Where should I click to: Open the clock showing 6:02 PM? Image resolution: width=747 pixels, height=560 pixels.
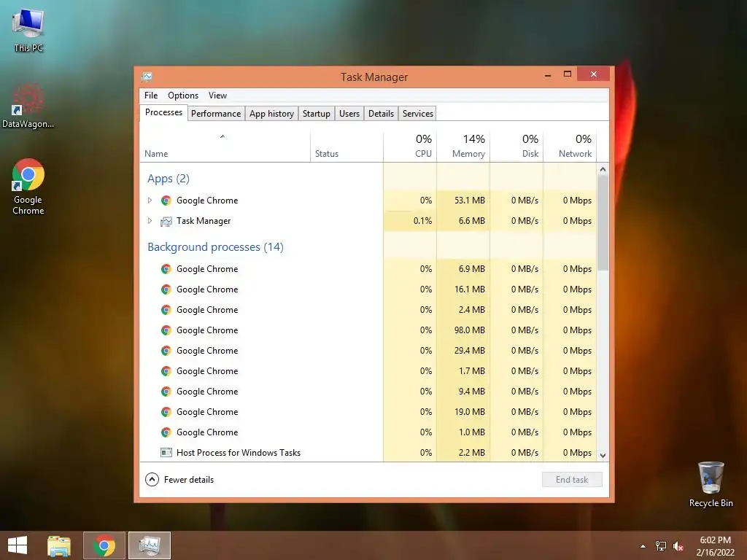click(715, 540)
